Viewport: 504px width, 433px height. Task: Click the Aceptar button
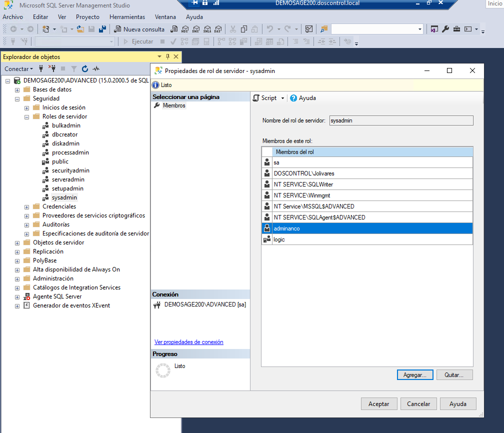(379, 403)
